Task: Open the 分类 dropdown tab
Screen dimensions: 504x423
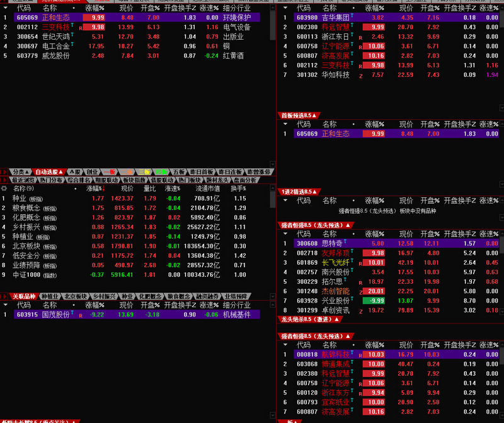Action: (21, 172)
